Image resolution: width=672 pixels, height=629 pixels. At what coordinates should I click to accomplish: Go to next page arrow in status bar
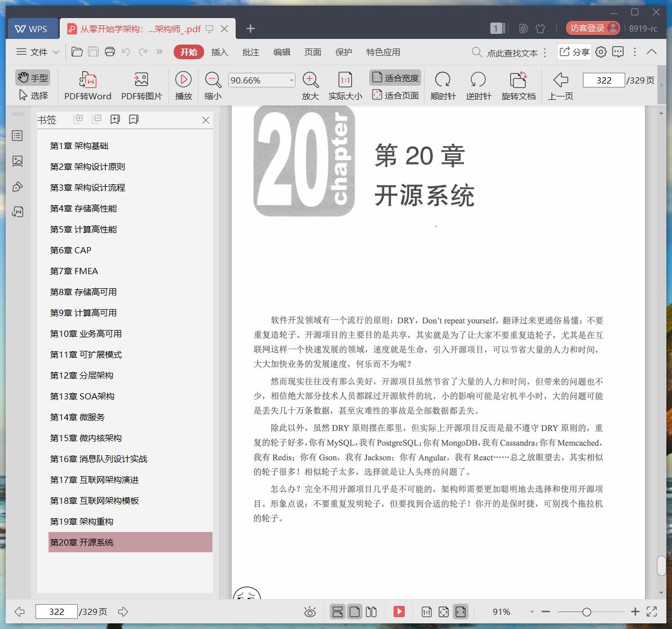point(123,612)
